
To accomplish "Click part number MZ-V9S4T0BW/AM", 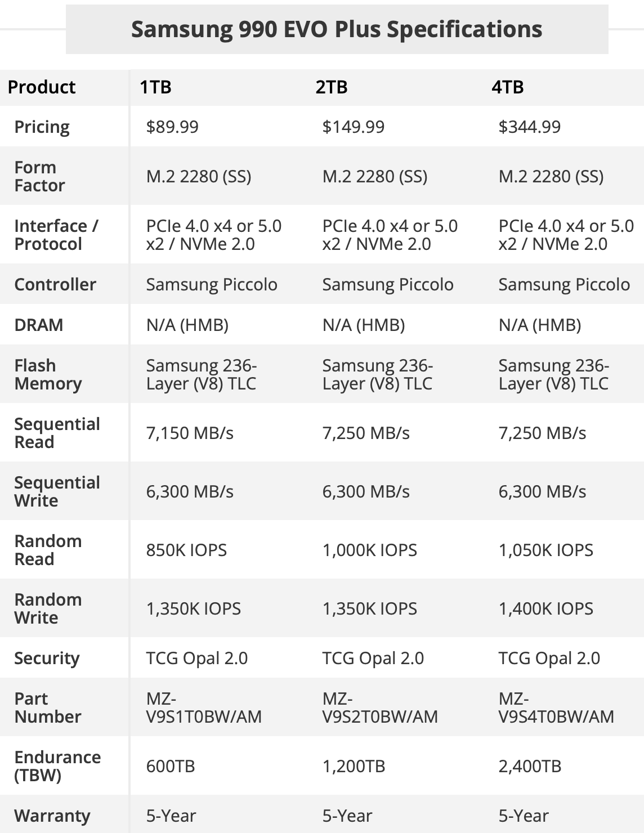I will click(x=556, y=707).
